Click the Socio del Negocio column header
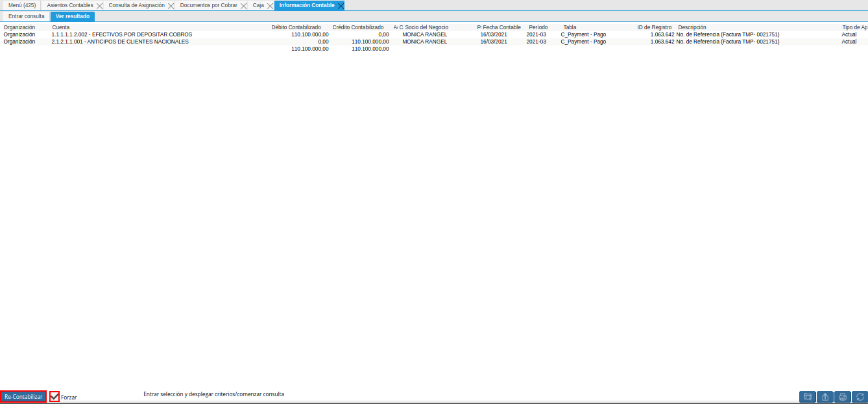868x404 pixels. [427, 27]
